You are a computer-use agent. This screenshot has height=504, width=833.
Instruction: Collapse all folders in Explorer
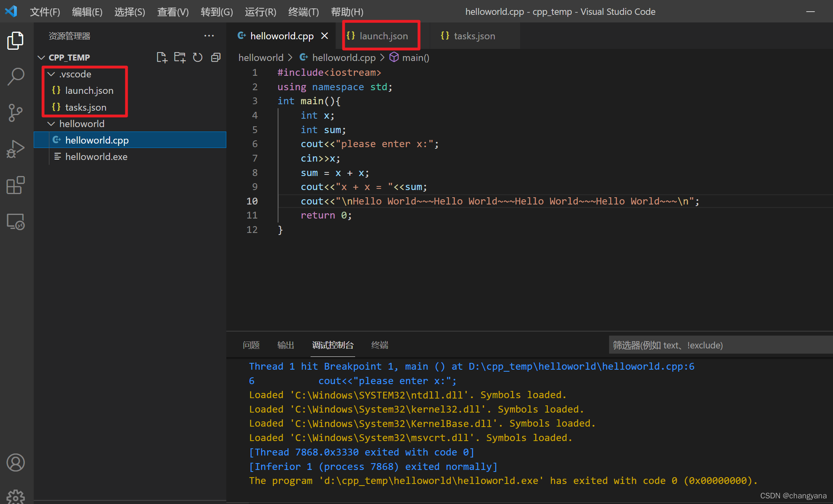(x=216, y=57)
